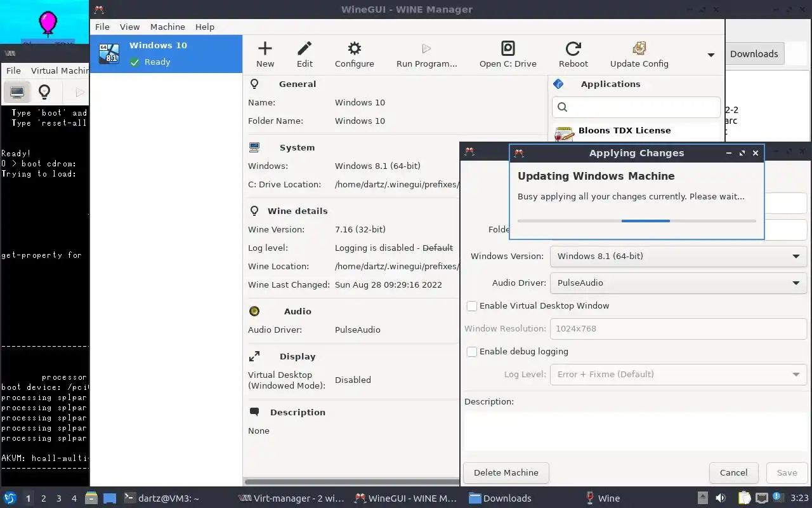Switch to workspace 3 in taskbar
This screenshot has height=508, width=812.
click(58, 498)
